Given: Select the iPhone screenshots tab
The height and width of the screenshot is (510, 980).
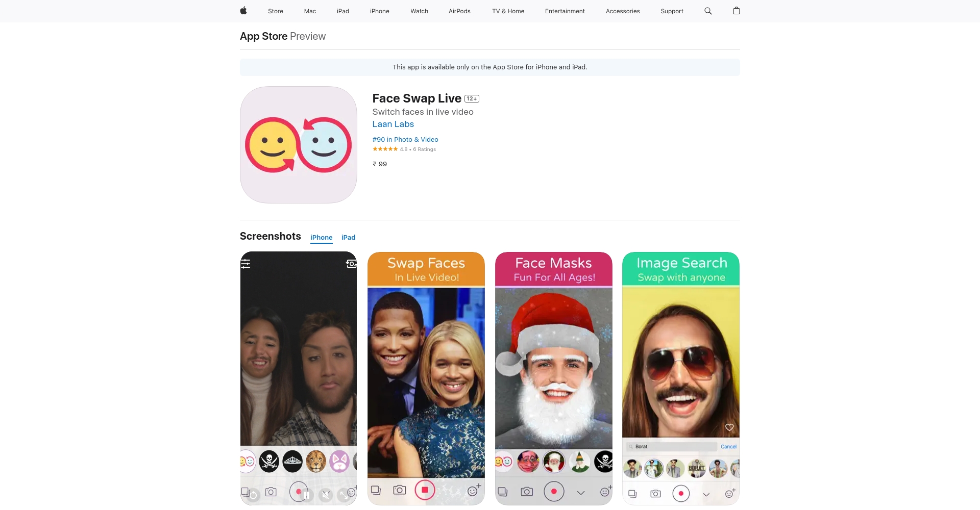Looking at the screenshot, I should pyautogui.click(x=322, y=238).
